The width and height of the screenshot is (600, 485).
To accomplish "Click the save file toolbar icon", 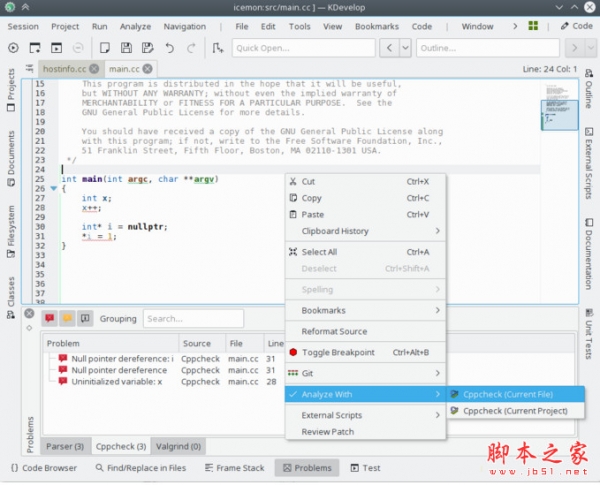I will click(x=127, y=47).
